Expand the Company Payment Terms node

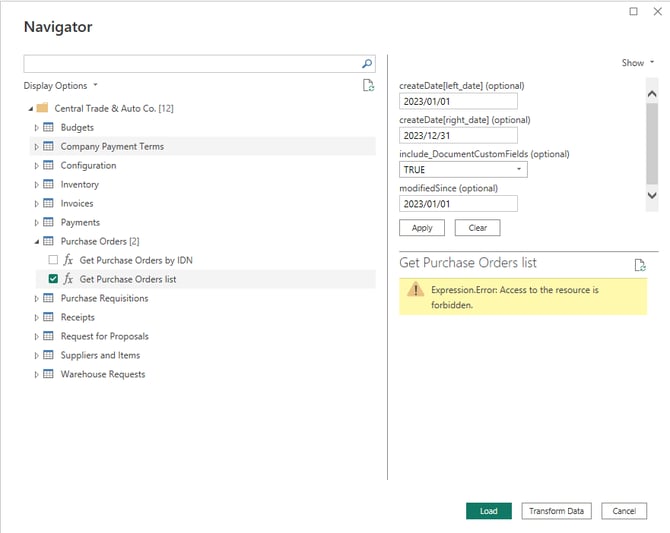36,147
